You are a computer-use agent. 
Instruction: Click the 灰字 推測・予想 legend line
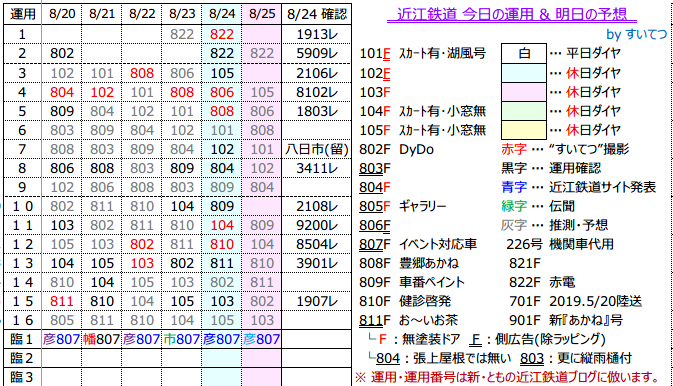[555, 225]
